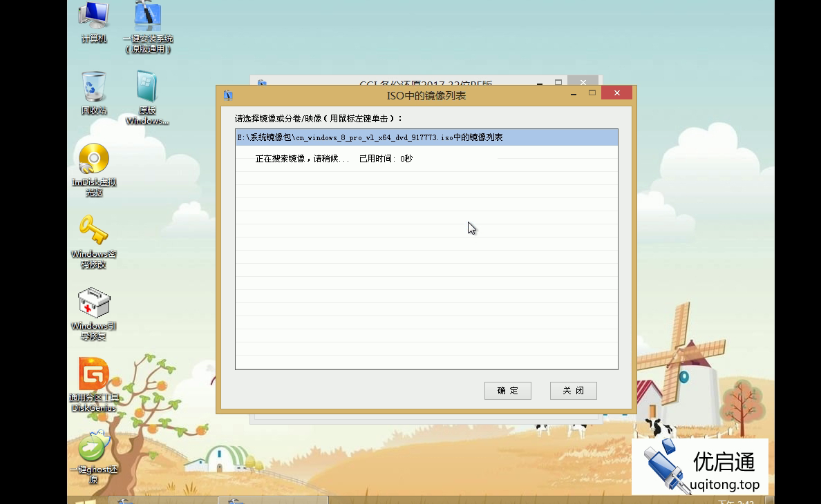Click the ISO dialog title bar icon
The image size is (821, 504).
click(227, 95)
